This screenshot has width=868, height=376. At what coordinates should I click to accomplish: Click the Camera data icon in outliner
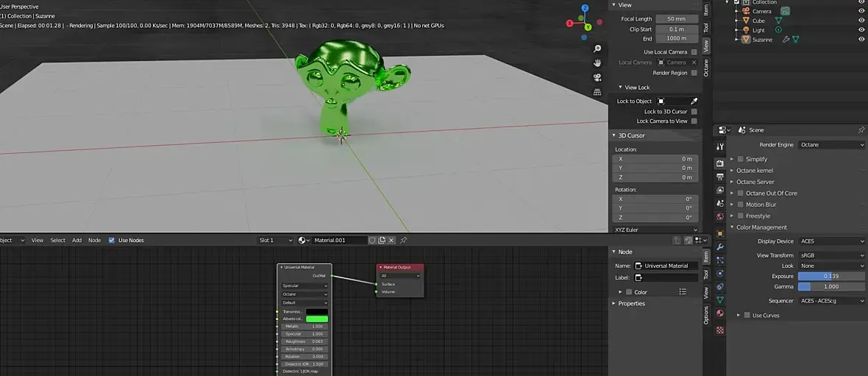(x=786, y=11)
